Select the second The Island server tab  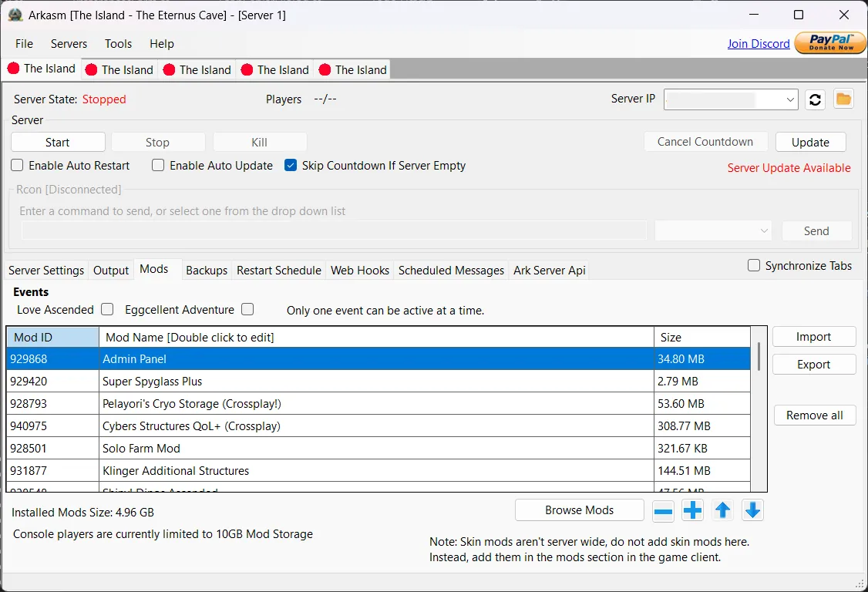point(119,70)
